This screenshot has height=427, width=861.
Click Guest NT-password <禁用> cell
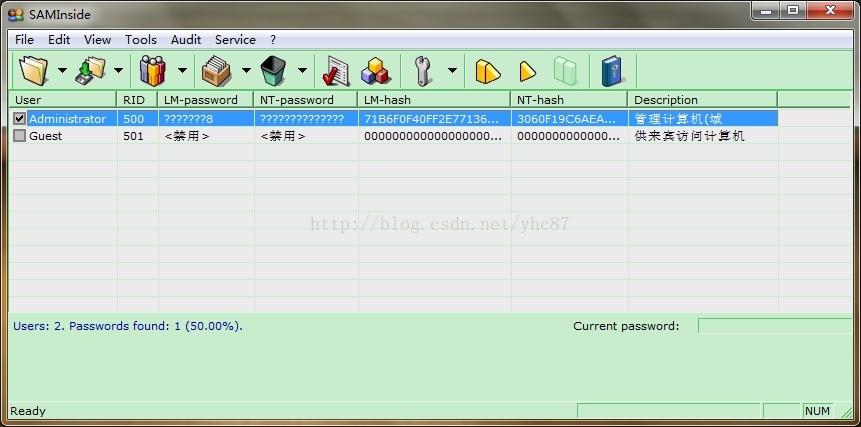283,136
